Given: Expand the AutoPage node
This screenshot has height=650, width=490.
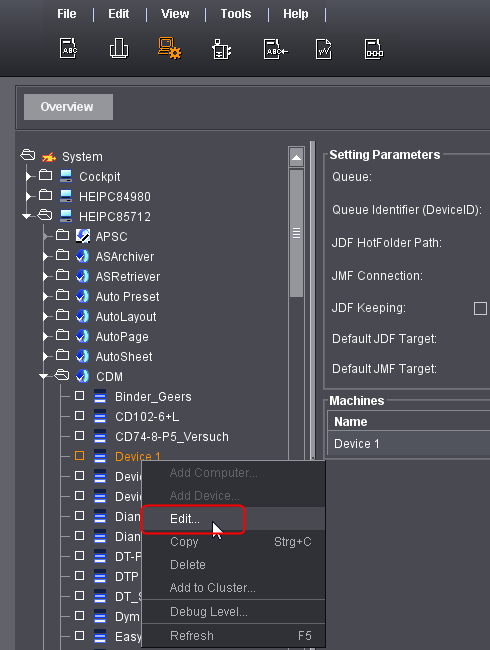Looking at the screenshot, I should (46, 337).
